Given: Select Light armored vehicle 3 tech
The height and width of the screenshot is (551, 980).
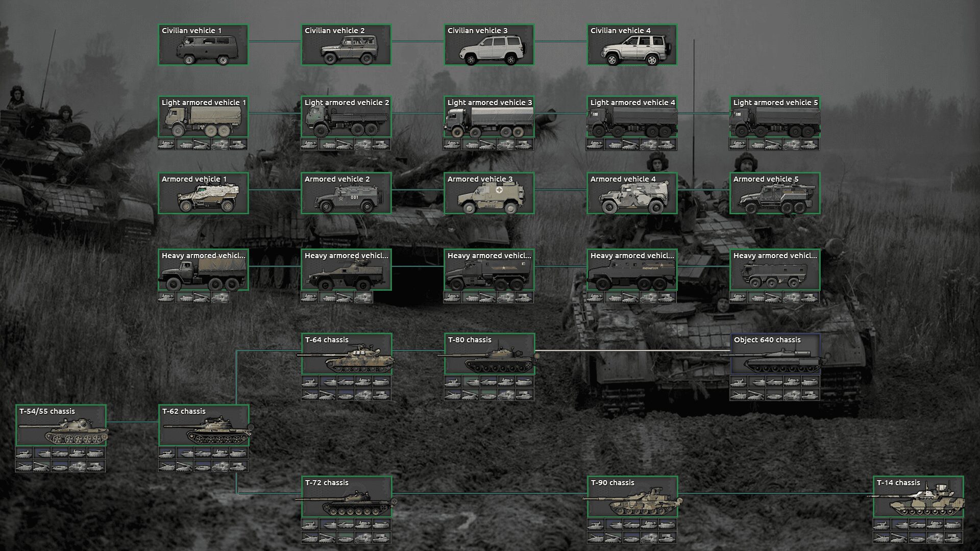Looking at the screenshot, I should 489,117.
